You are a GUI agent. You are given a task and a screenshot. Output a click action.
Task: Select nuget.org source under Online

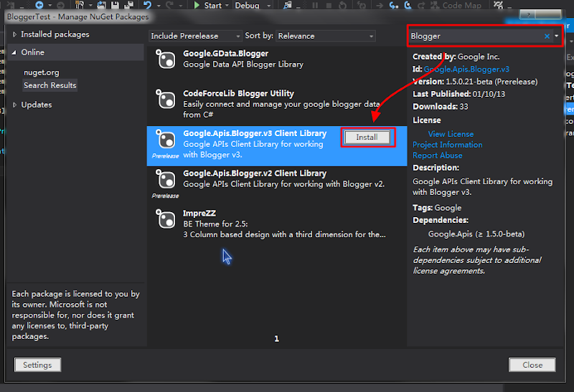tap(42, 72)
